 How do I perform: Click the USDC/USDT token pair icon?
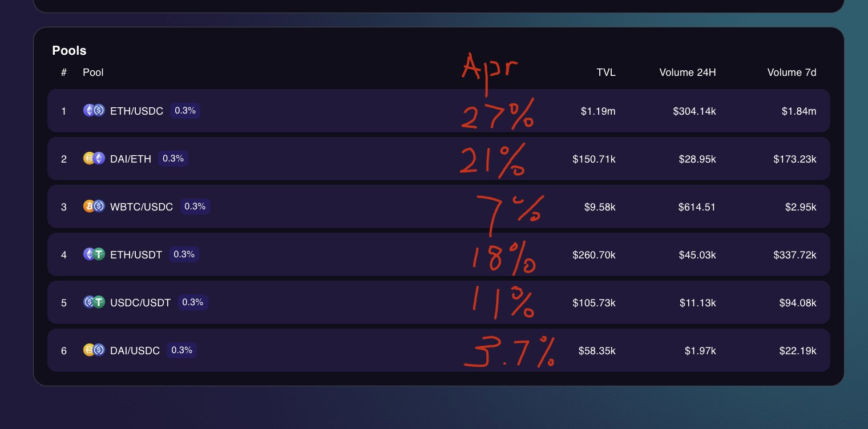point(94,302)
